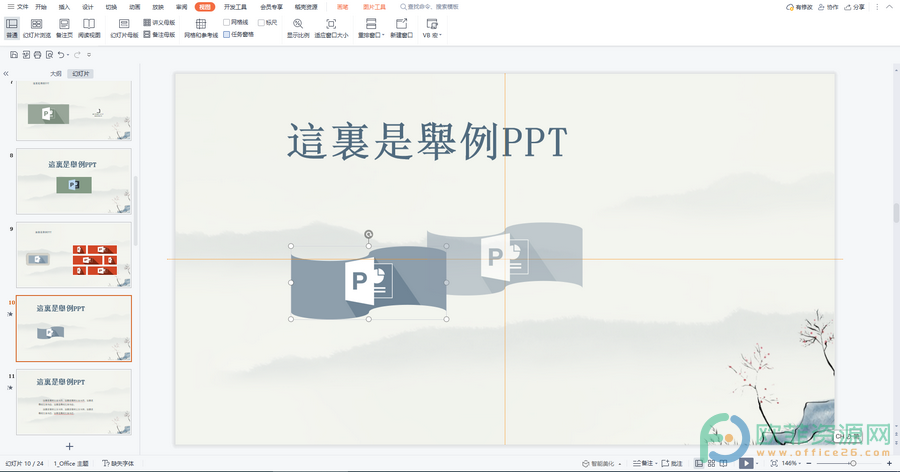Select slide 11 thumbnail

(73, 402)
